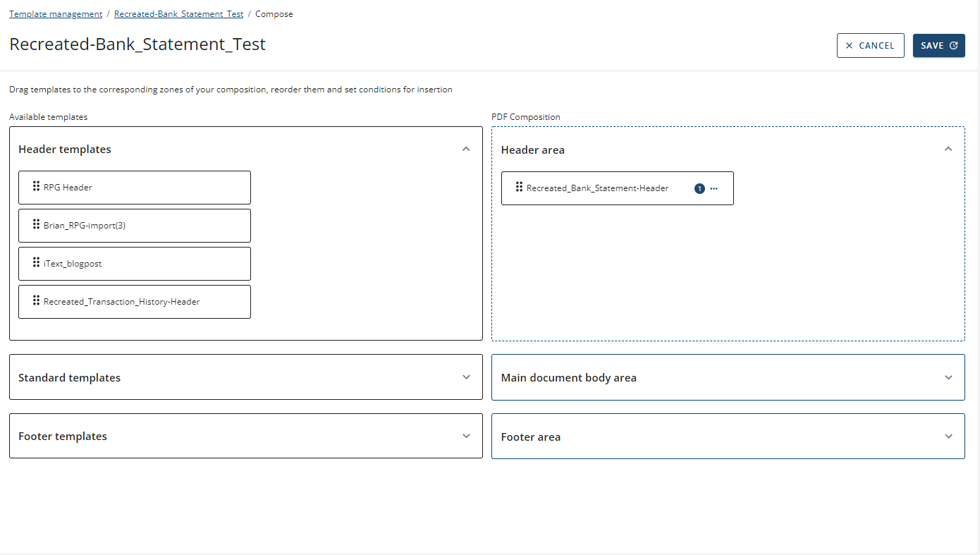Screen dimensions: 980x555
Task: Expand the Main document body area
Action: coord(948,377)
